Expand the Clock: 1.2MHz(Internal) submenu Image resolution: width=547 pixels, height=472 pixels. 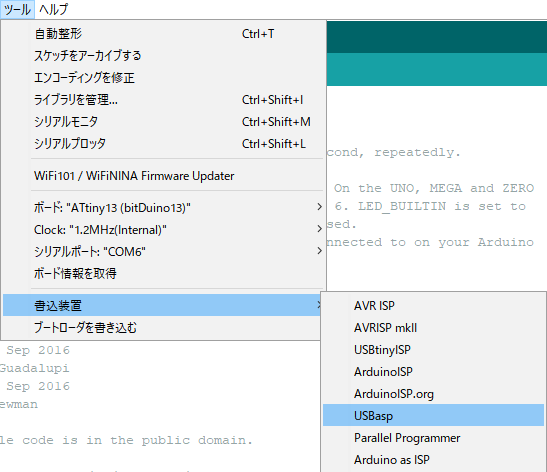(164, 230)
